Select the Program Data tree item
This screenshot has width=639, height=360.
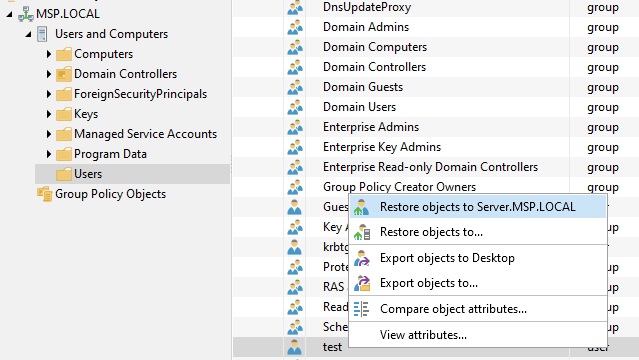pyautogui.click(x=110, y=154)
